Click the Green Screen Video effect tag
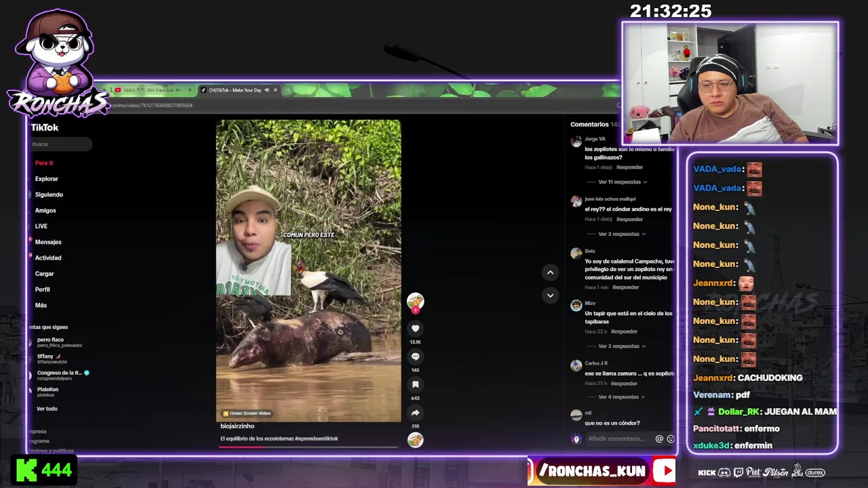 click(247, 413)
